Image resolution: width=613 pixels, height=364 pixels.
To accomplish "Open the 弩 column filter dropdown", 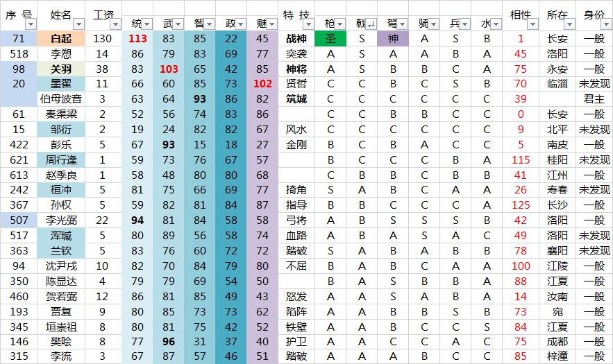I will tap(403, 24).
